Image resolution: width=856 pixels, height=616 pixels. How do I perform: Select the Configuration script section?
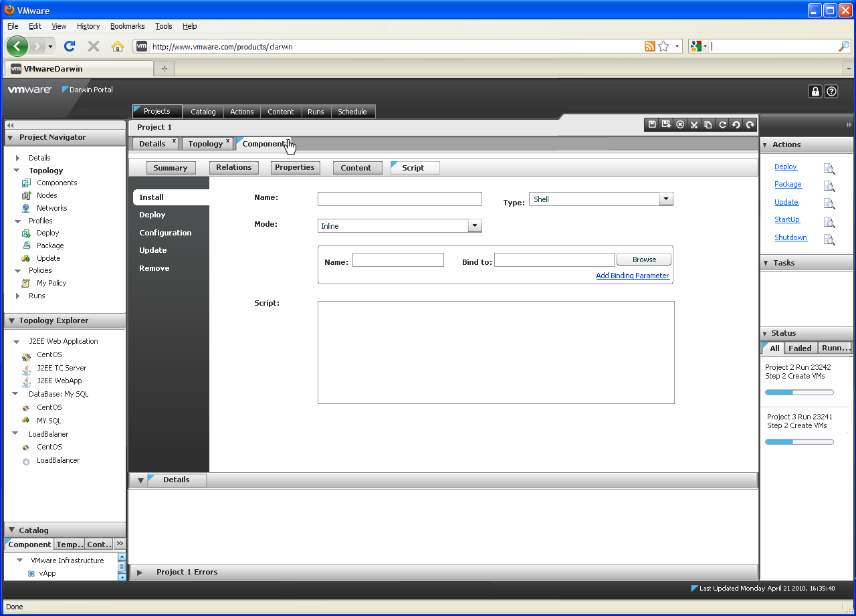point(165,233)
